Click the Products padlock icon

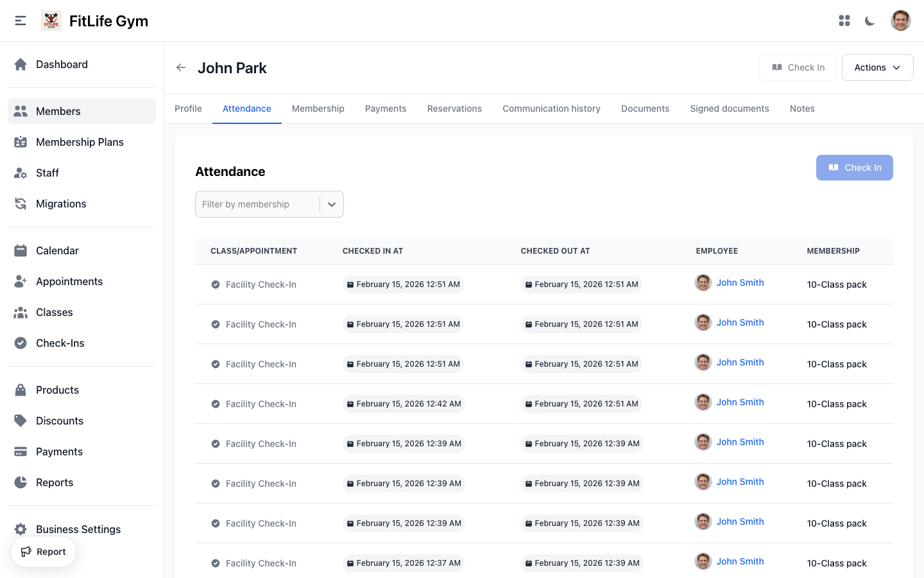pyautogui.click(x=21, y=390)
